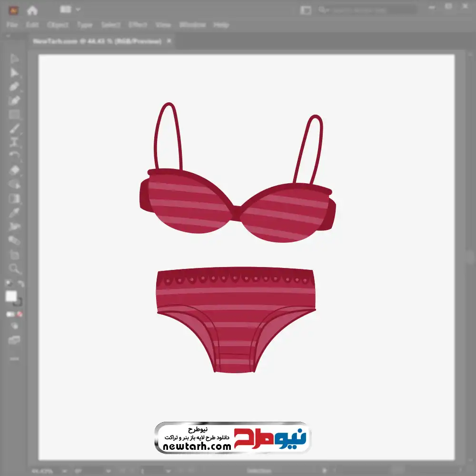476x476 pixels.
Task: Click the white Fill color swatch
Action: 11,296
